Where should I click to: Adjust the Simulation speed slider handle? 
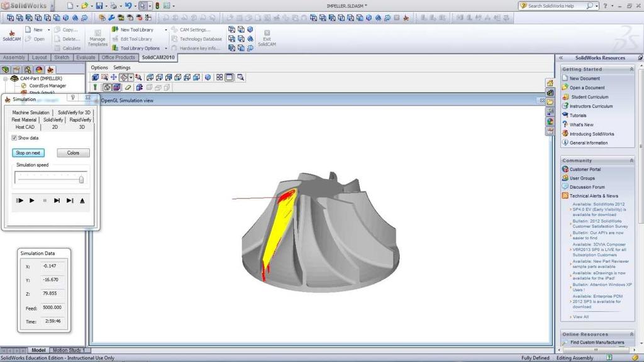[x=81, y=179]
